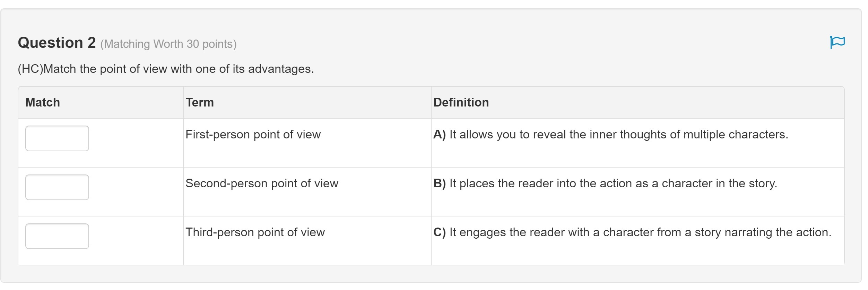The width and height of the screenshot is (868, 290).
Task: Click the Term column header
Action: 200,102
